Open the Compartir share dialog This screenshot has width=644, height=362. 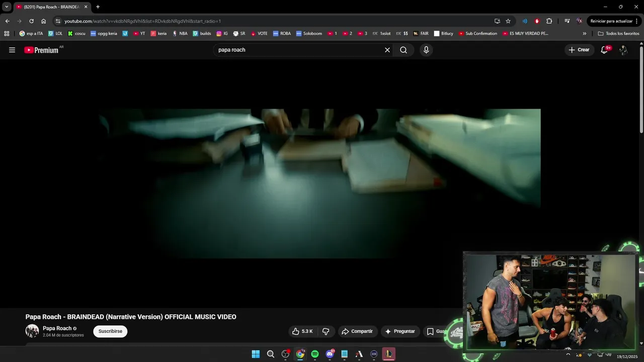[357, 331]
